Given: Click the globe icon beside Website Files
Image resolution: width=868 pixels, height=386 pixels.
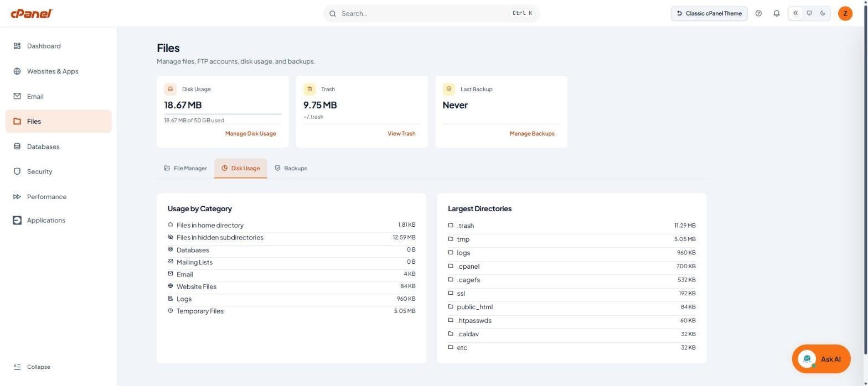Looking at the screenshot, I should pos(170,286).
